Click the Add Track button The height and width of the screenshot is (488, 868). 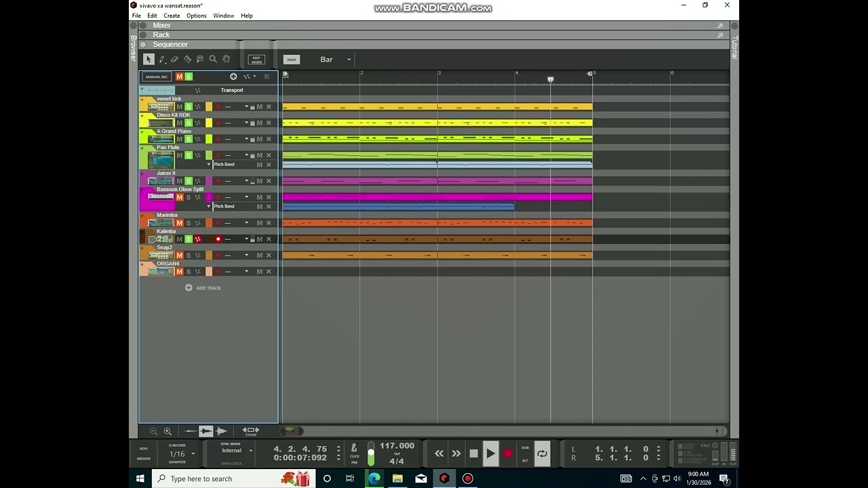click(203, 288)
